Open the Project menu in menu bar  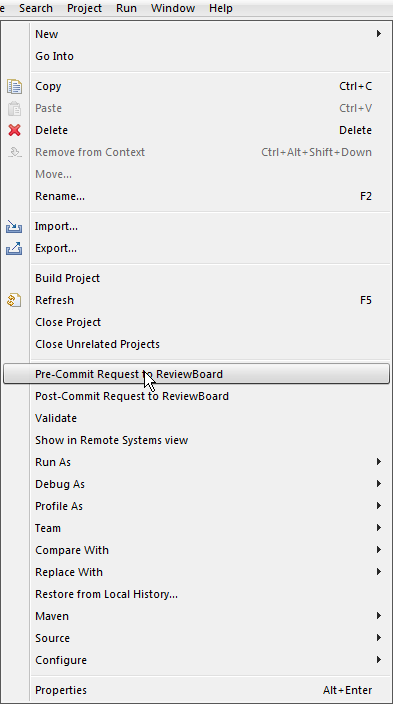click(x=84, y=8)
